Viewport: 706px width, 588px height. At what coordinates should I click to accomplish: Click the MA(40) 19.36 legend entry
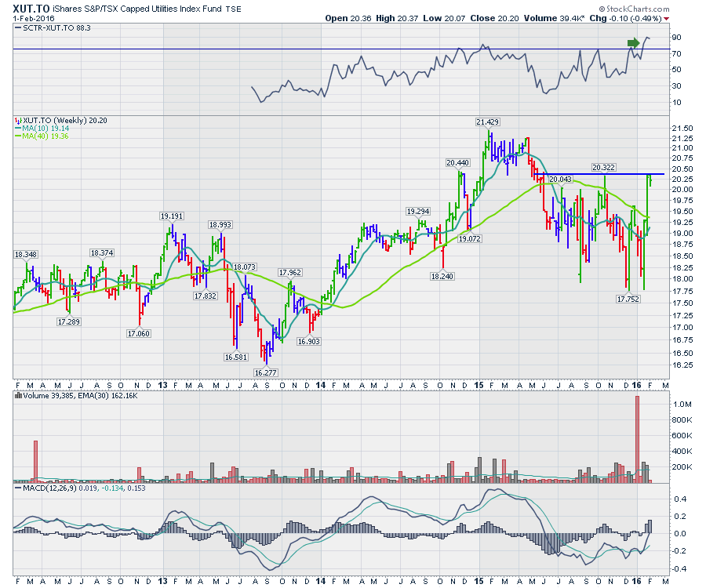[x=42, y=136]
